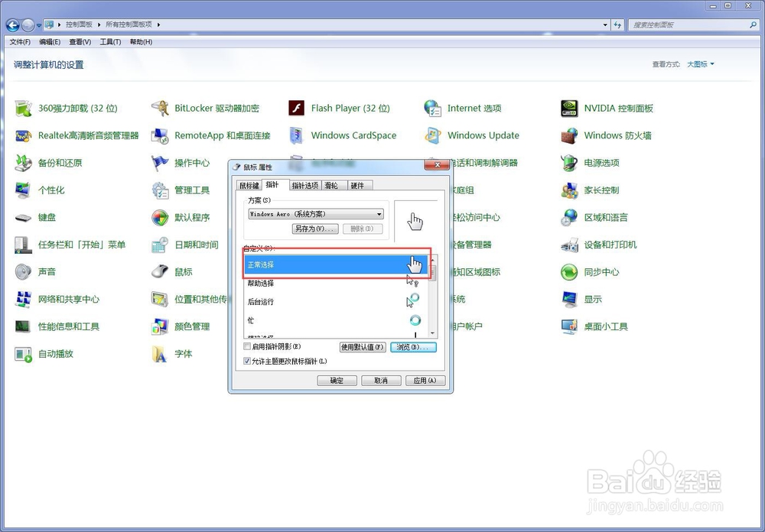Open 性能信息和工具 icon
Viewport: 765px width, 532px height.
point(23,326)
